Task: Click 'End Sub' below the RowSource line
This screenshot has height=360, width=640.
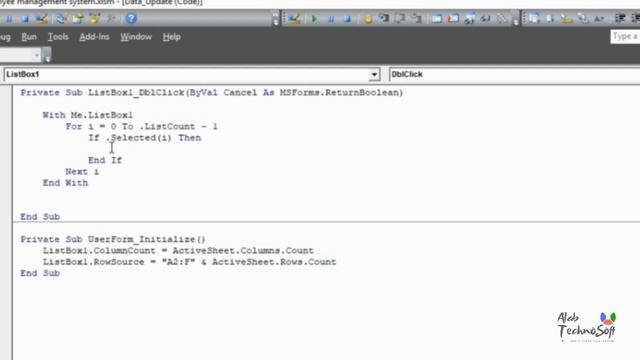Action: (40, 273)
